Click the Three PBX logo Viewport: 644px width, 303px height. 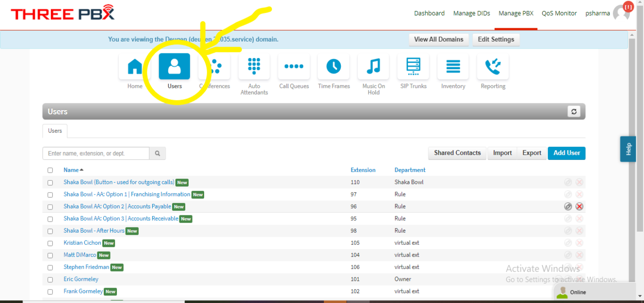coord(63,13)
